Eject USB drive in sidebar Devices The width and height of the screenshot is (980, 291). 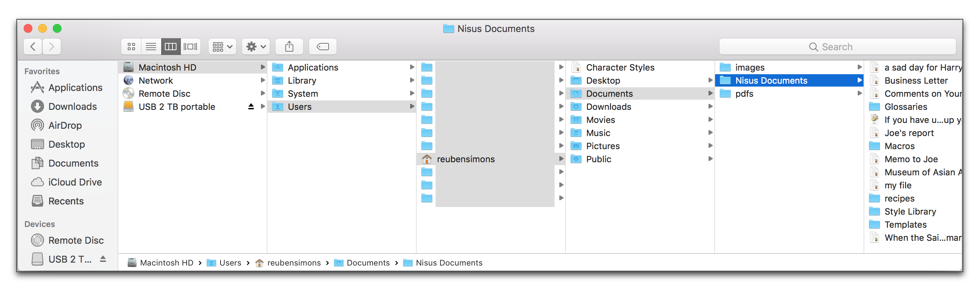click(x=103, y=259)
